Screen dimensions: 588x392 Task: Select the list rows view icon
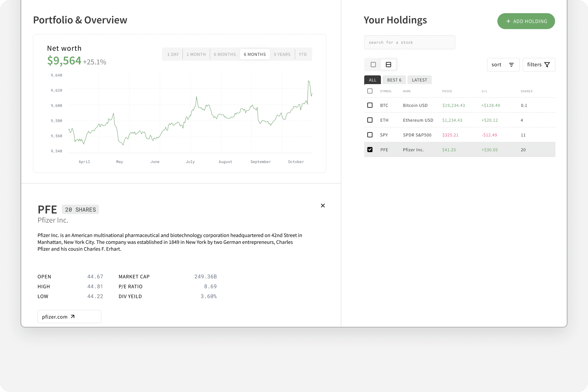click(x=389, y=65)
